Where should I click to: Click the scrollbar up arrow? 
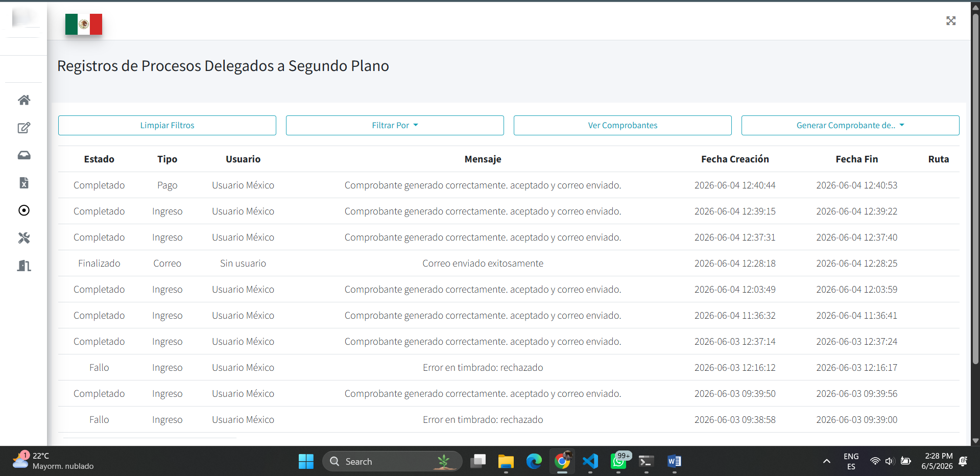(x=975, y=7)
